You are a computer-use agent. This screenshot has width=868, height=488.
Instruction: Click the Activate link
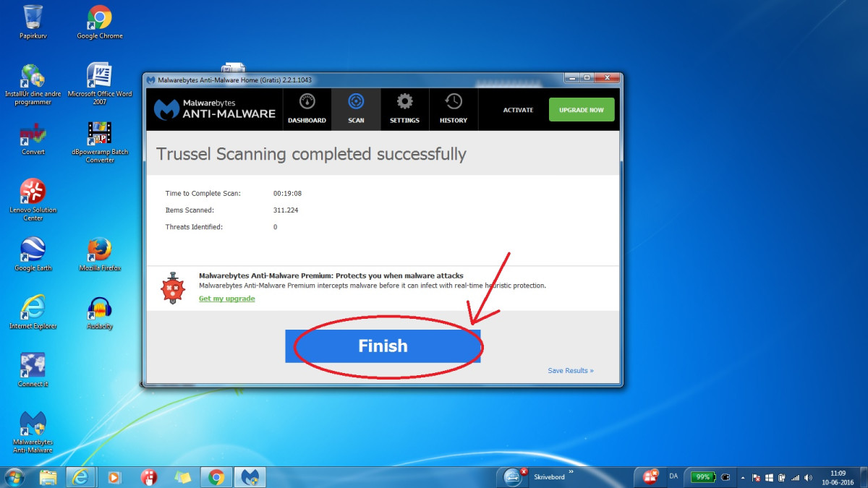click(x=518, y=110)
